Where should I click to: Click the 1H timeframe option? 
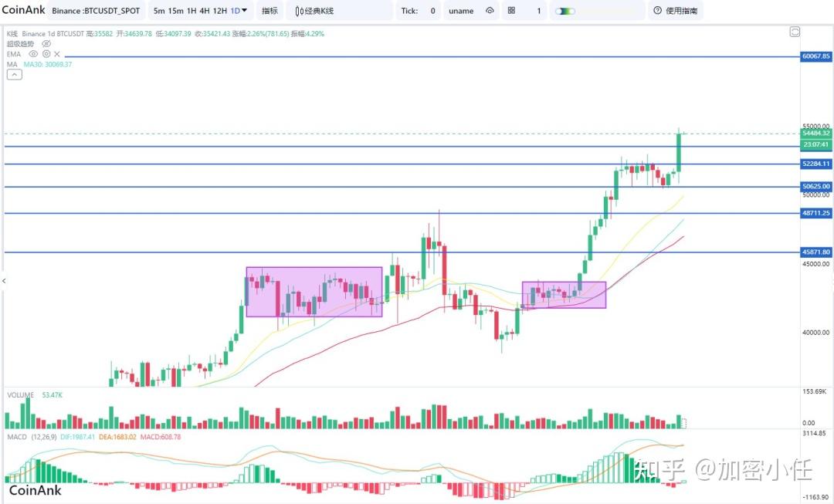point(190,11)
